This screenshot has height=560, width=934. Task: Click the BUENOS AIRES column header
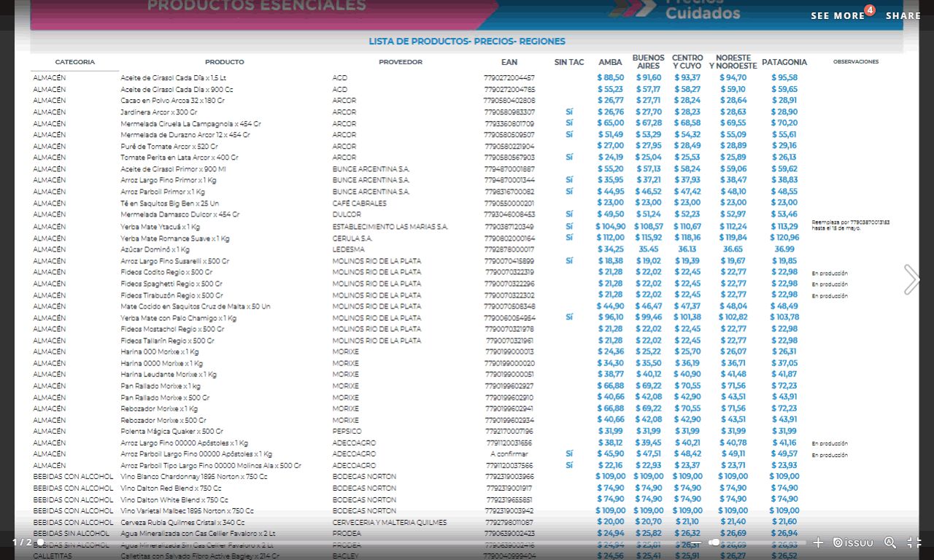tap(649, 62)
